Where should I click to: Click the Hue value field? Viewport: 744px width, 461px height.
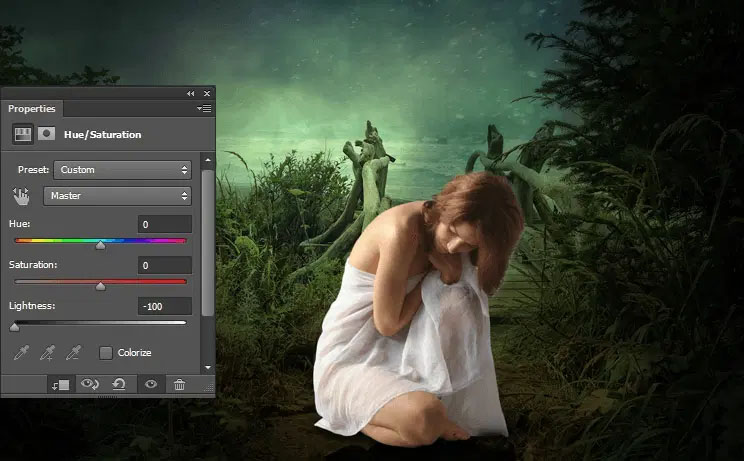(x=165, y=224)
